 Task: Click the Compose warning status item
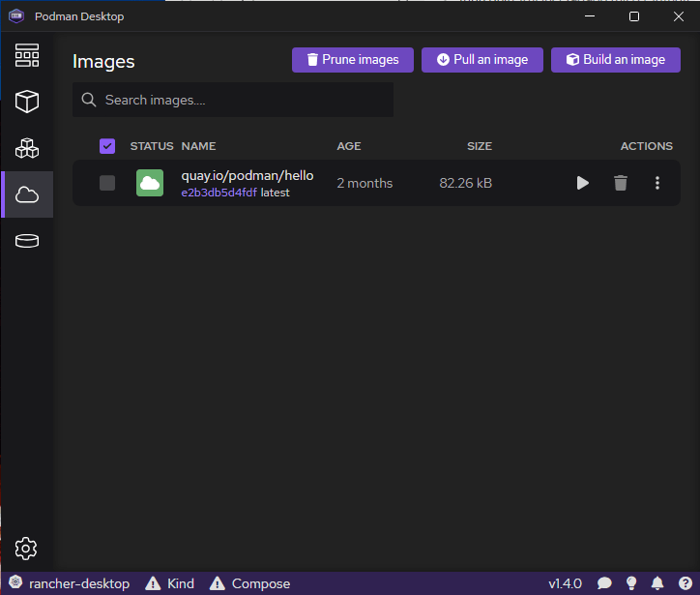click(x=249, y=583)
